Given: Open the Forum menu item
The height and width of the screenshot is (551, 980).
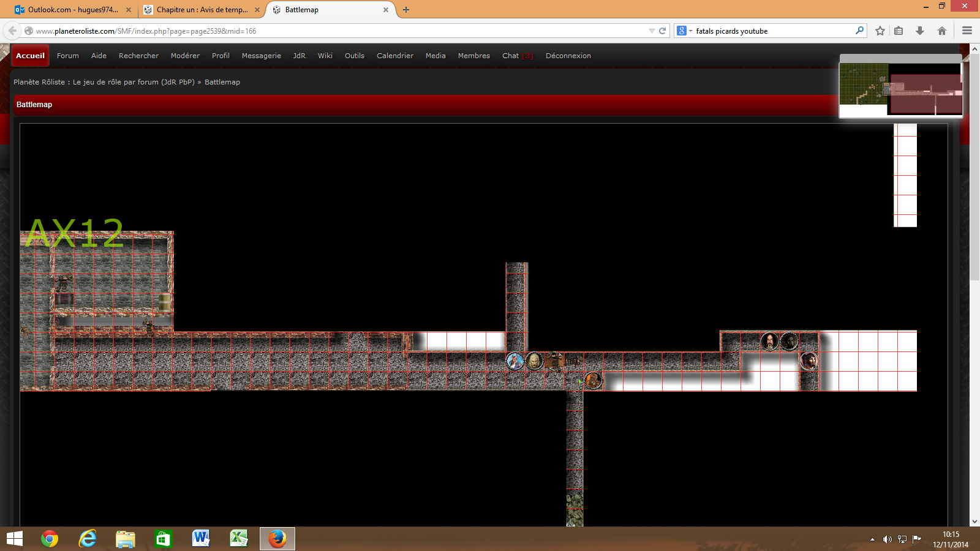Looking at the screenshot, I should pos(67,56).
